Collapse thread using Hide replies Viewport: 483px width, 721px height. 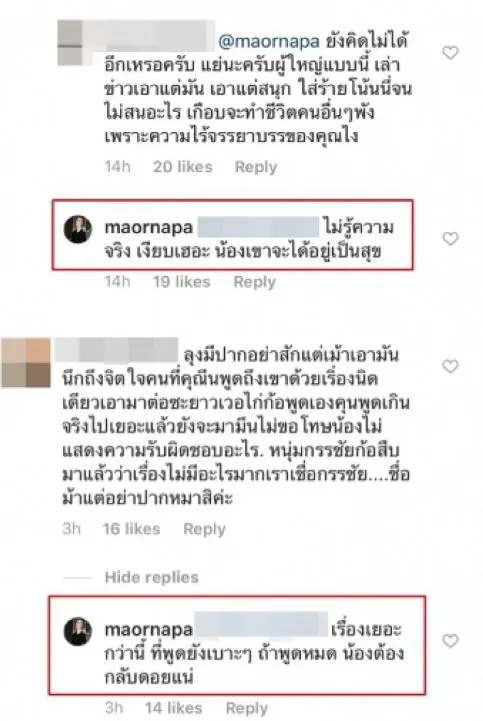pos(151,577)
